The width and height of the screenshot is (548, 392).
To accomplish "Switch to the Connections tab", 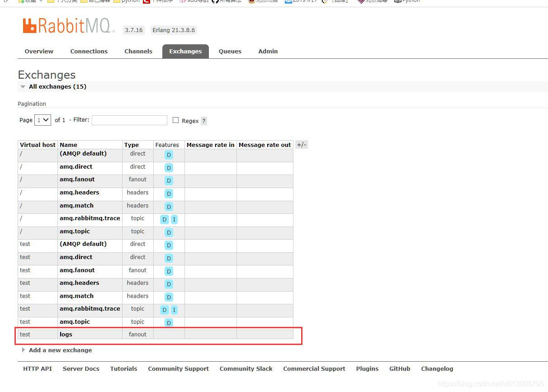I will (89, 51).
